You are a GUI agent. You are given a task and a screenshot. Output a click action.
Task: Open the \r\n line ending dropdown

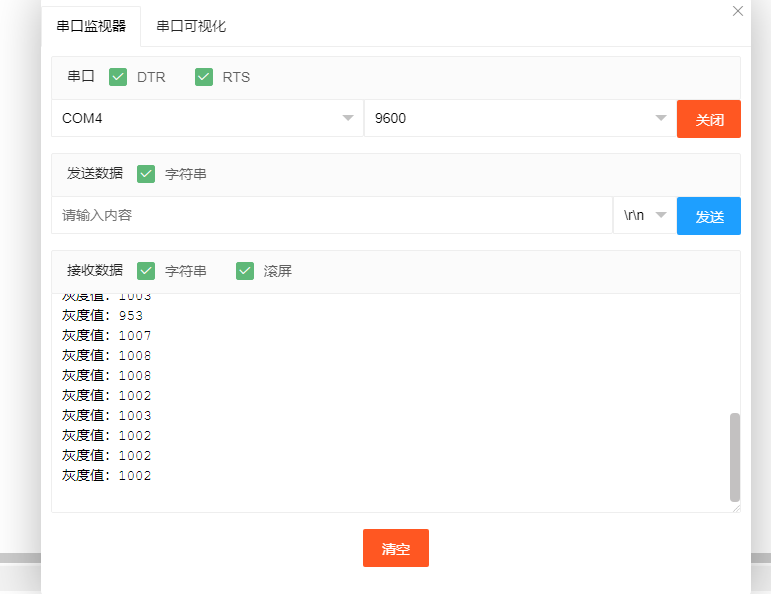[x=644, y=215]
